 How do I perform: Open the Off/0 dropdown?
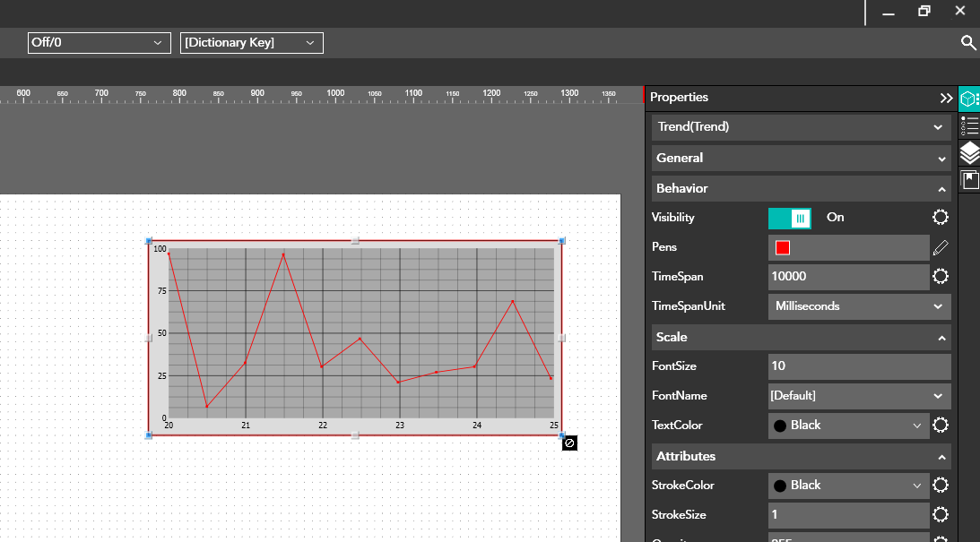[99, 43]
